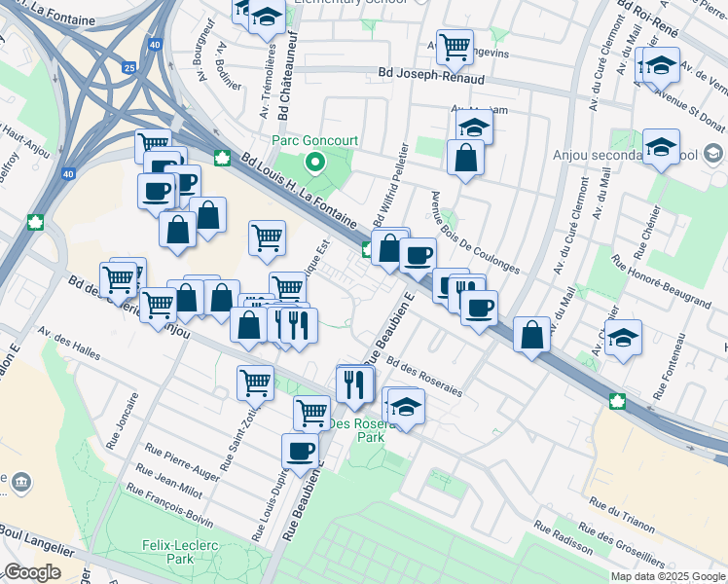Click the Felix-Leclerc Park label
The height and width of the screenshot is (584, 728).
(x=180, y=552)
